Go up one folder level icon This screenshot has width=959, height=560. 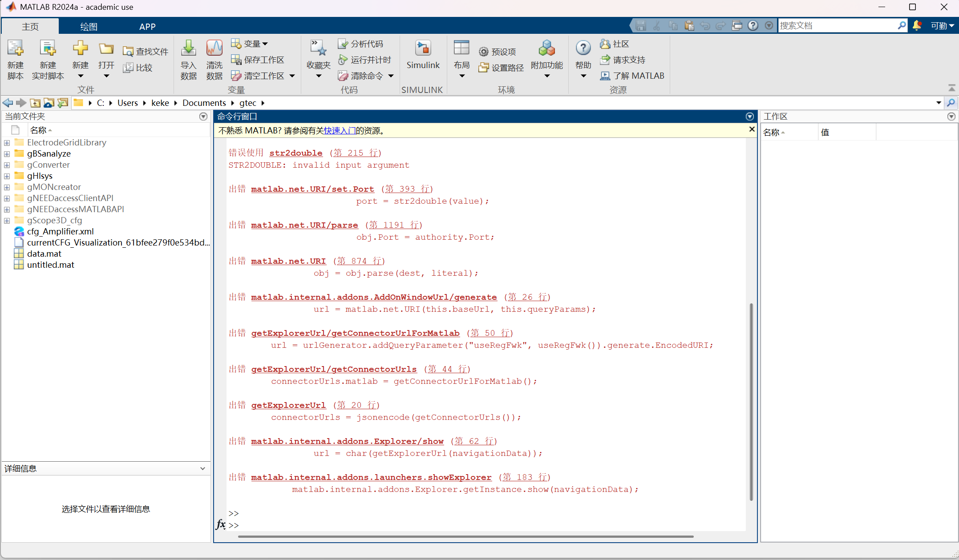point(35,103)
